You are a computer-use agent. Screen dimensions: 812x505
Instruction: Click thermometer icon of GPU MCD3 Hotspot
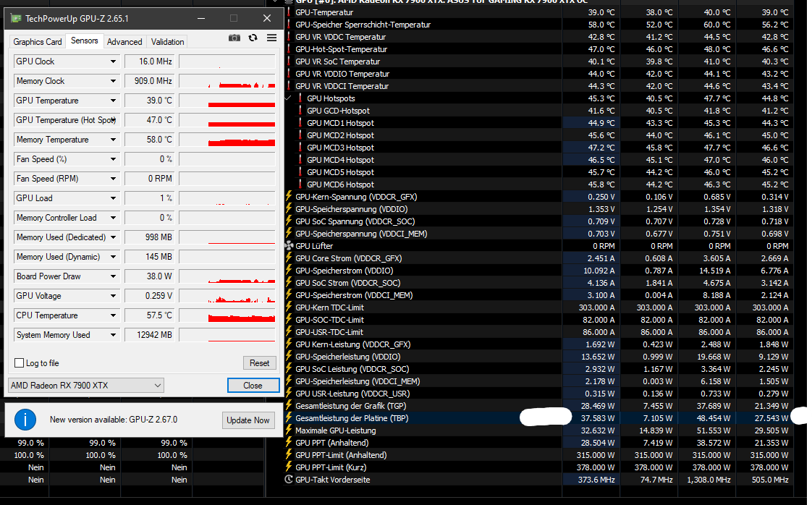coord(300,148)
